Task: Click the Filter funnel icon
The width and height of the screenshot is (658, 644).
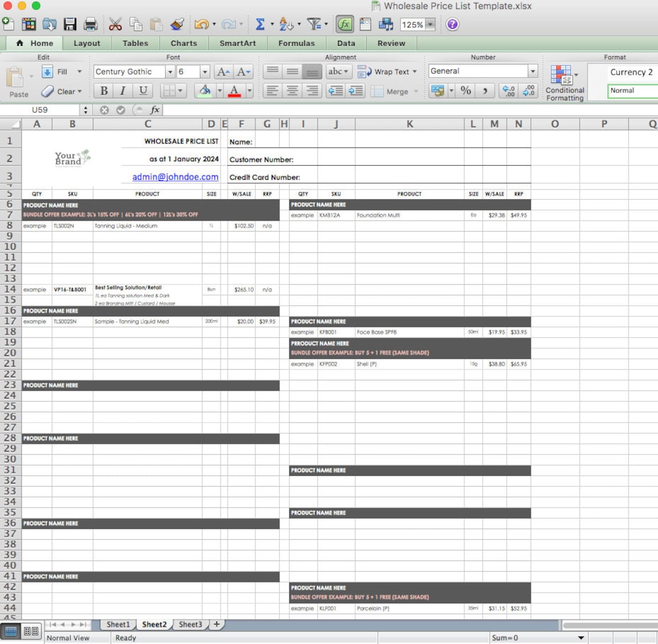Action: tap(314, 24)
